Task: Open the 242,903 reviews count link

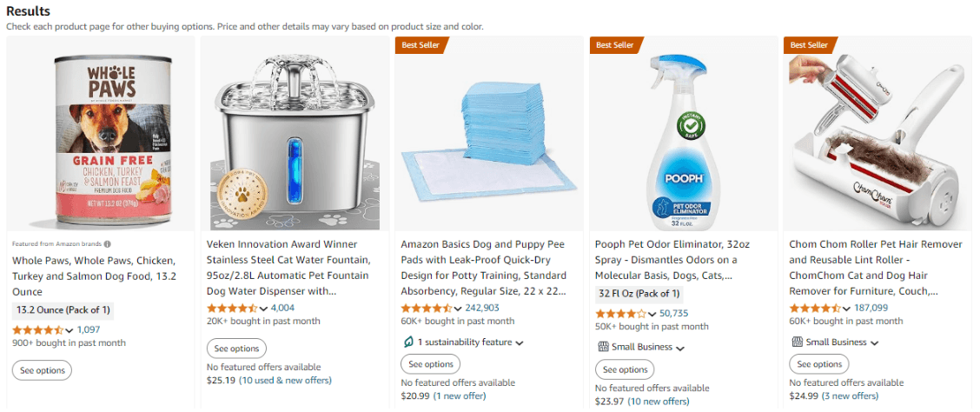Action: 482,308
